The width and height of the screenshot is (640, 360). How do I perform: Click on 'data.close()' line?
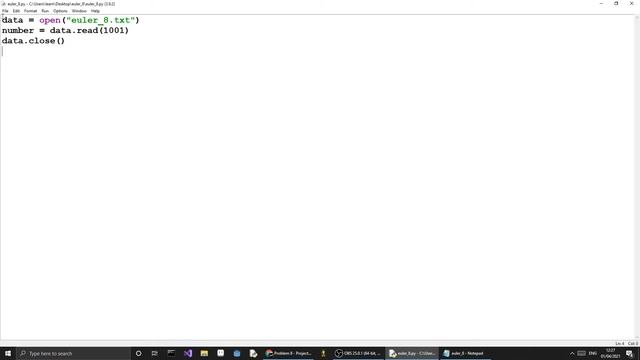point(33,41)
